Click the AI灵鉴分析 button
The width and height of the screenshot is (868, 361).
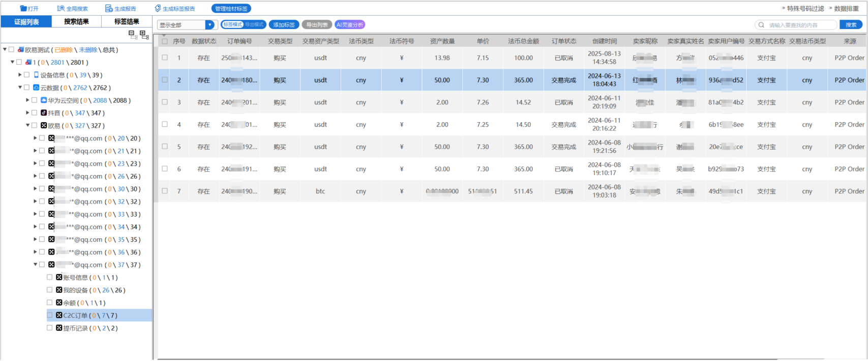click(349, 25)
